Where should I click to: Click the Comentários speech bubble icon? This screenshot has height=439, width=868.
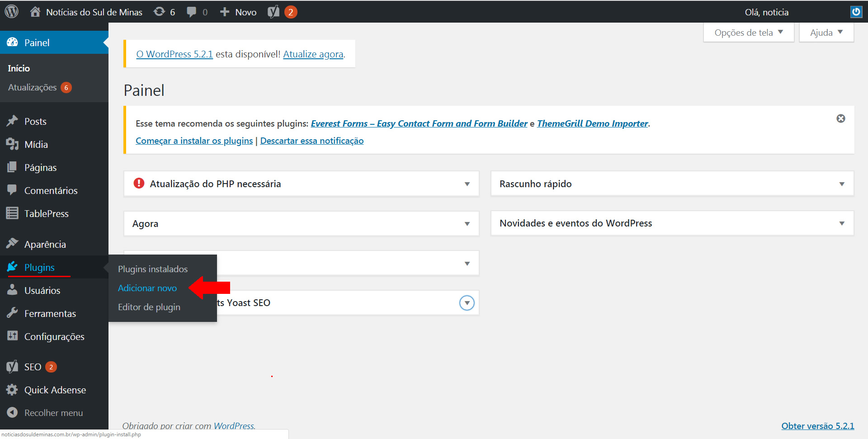click(12, 190)
